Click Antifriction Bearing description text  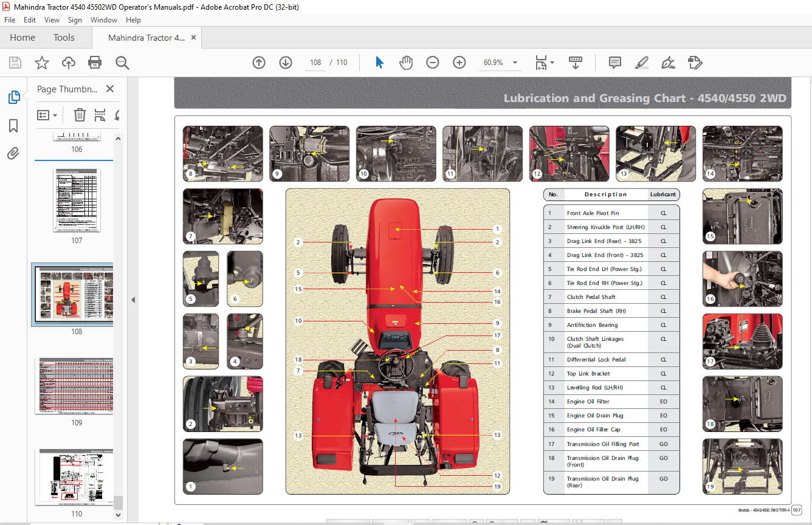point(592,325)
